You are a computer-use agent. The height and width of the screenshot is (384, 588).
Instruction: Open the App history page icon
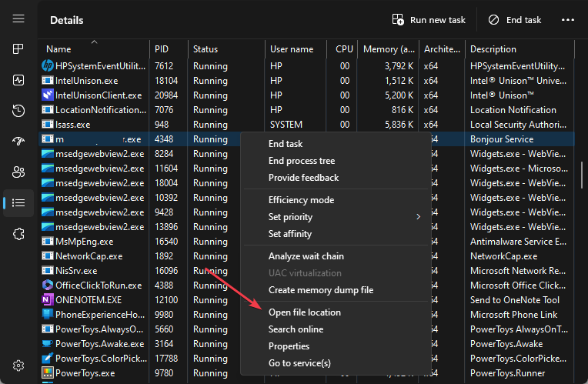coord(18,111)
